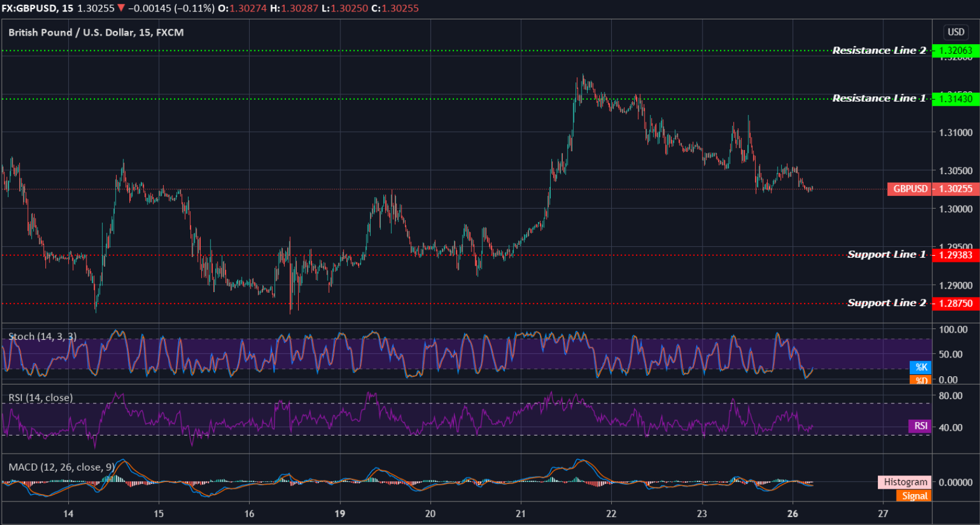This screenshot has height=525, width=980.
Task: Click the current price 1.30255 tag
Action: (955, 189)
